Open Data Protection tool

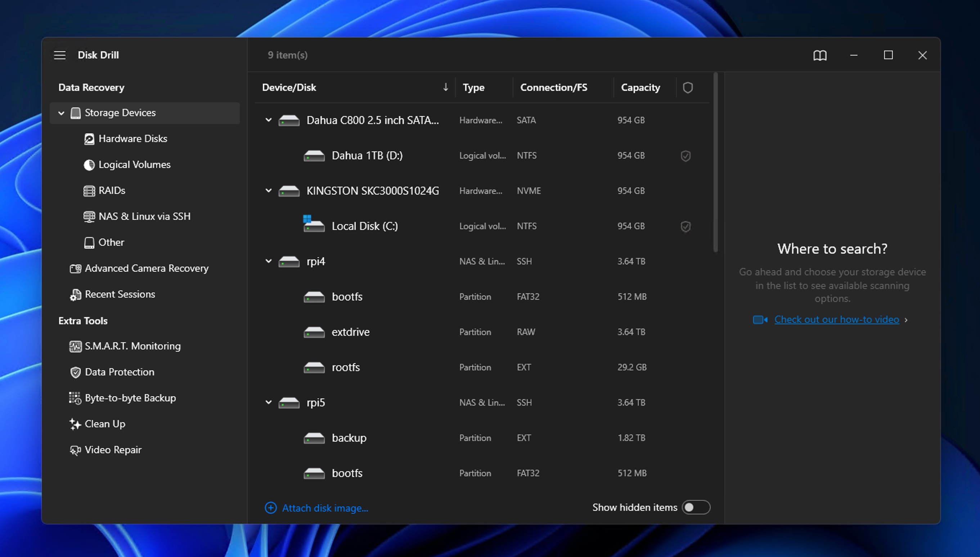(119, 372)
